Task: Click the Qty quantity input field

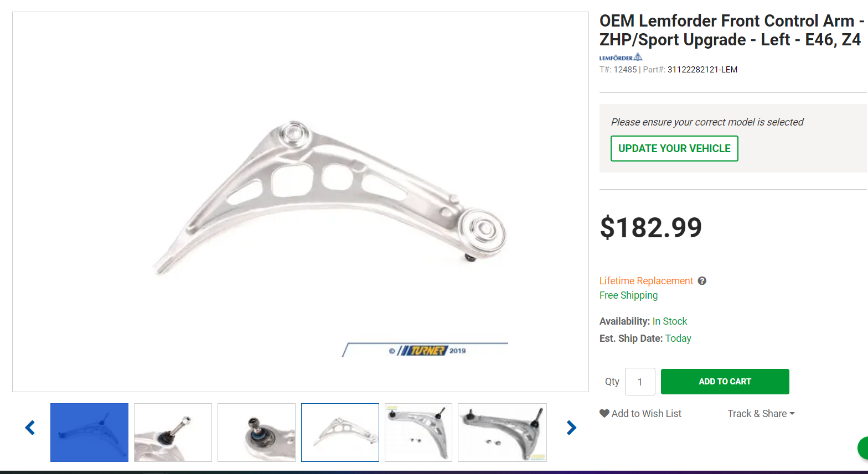Action: (640, 382)
